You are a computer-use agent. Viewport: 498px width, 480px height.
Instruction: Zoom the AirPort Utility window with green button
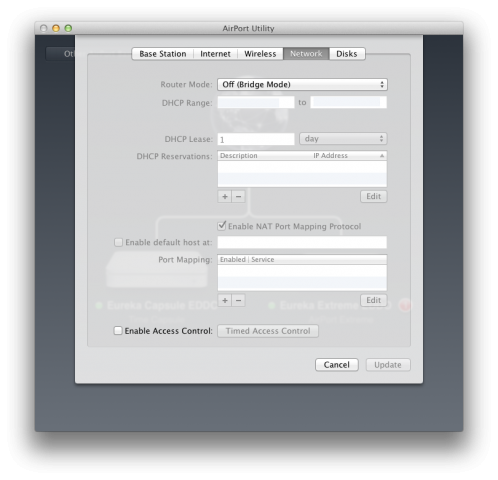(68, 28)
